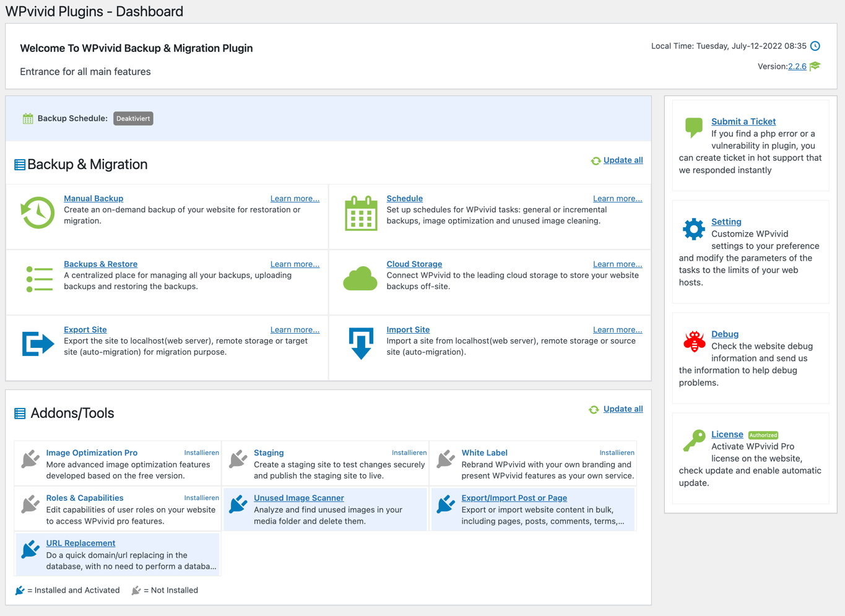Click Update all in Addons/Tools
Image resolution: width=845 pixels, height=616 pixels.
coord(623,409)
